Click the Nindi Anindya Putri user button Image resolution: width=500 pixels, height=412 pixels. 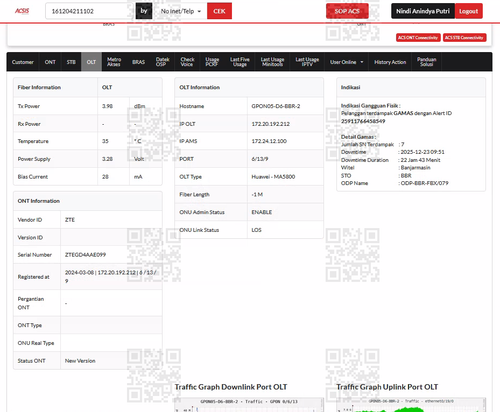click(x=423, y=11)
